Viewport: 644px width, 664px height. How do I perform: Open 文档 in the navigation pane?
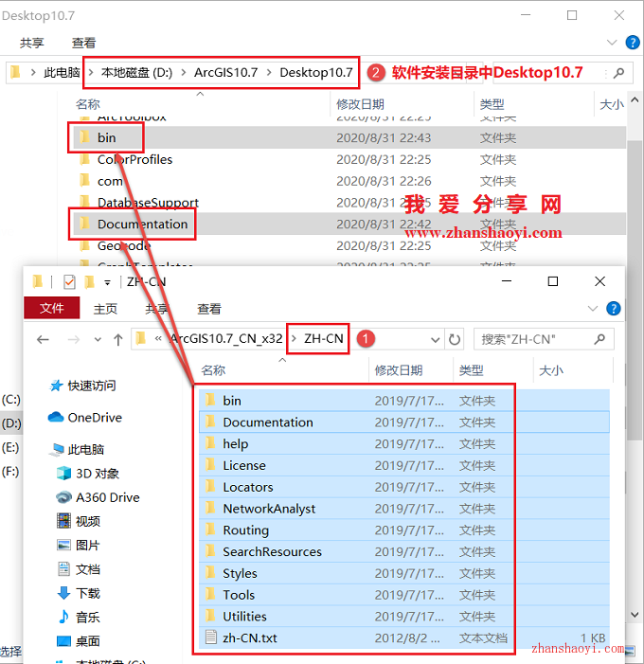79,568
